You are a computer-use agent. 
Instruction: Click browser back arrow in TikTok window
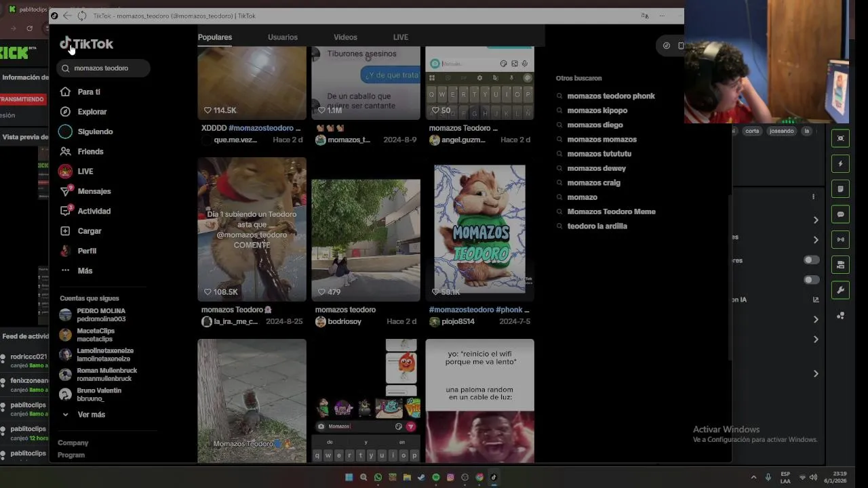(x=66, y=16)
